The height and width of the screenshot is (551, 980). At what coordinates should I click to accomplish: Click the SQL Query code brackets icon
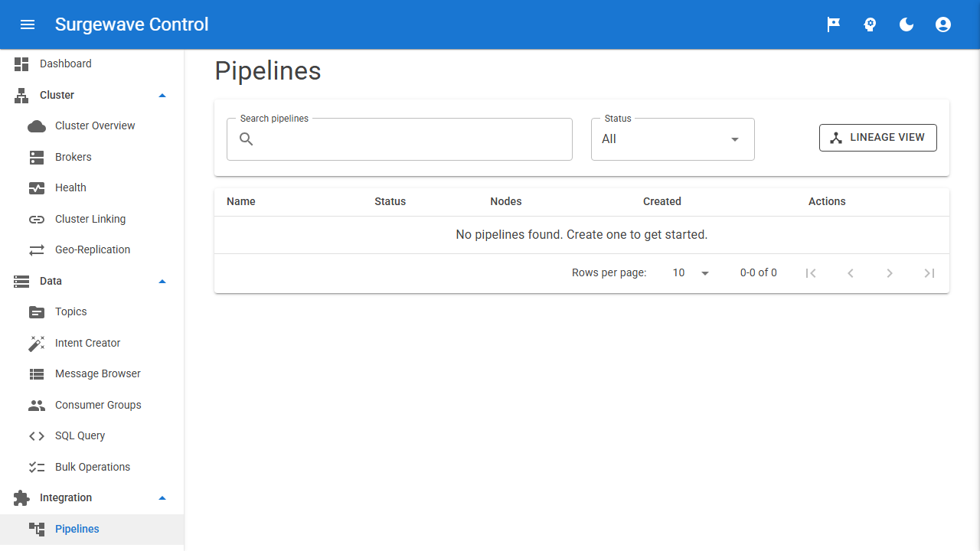(x=37, y=436)
